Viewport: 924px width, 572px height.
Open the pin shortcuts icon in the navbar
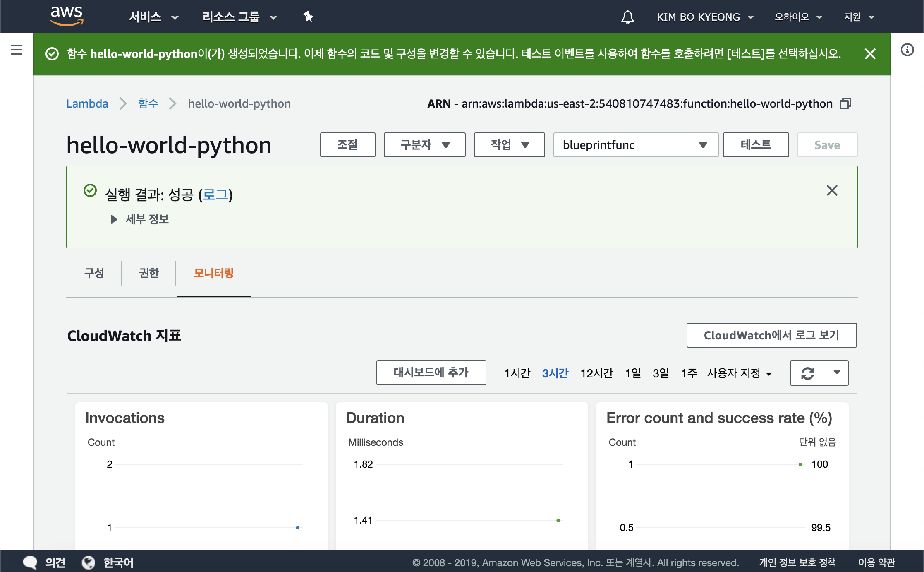click(308, 17)
